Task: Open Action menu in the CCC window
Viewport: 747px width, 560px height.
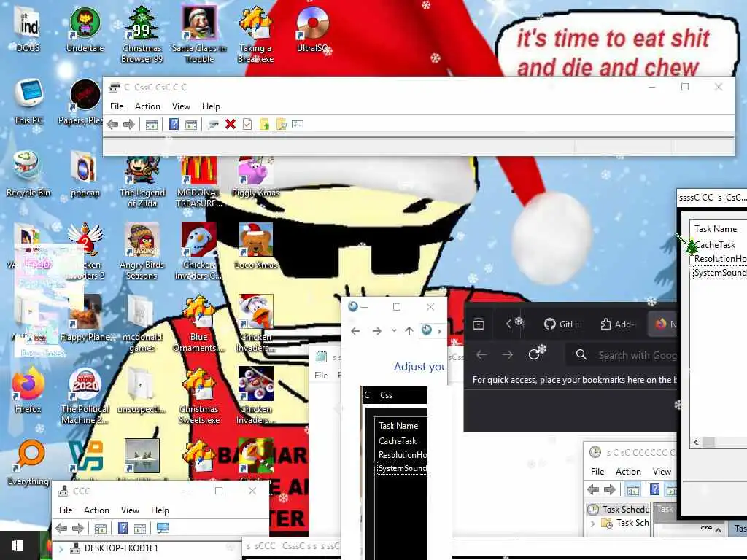Action: (96, 510)
